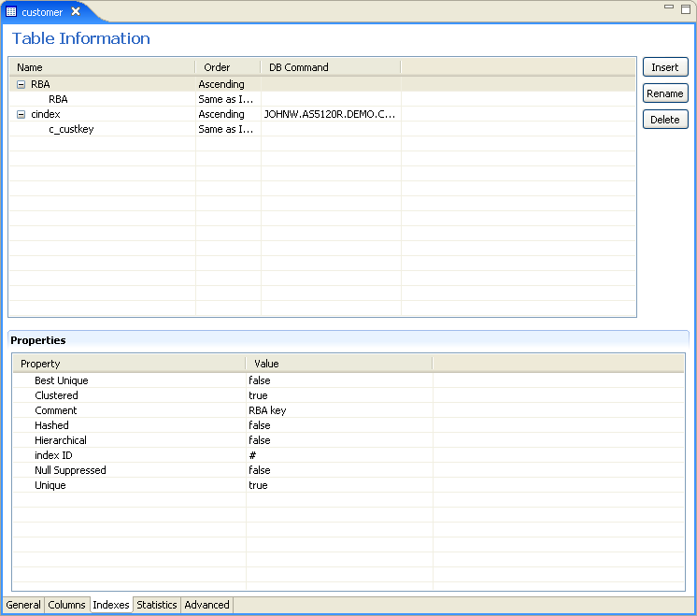The height and width of the screenshot is (616, 697).
Task: Switch to the Statistics tab
Action: coord(157,605)
